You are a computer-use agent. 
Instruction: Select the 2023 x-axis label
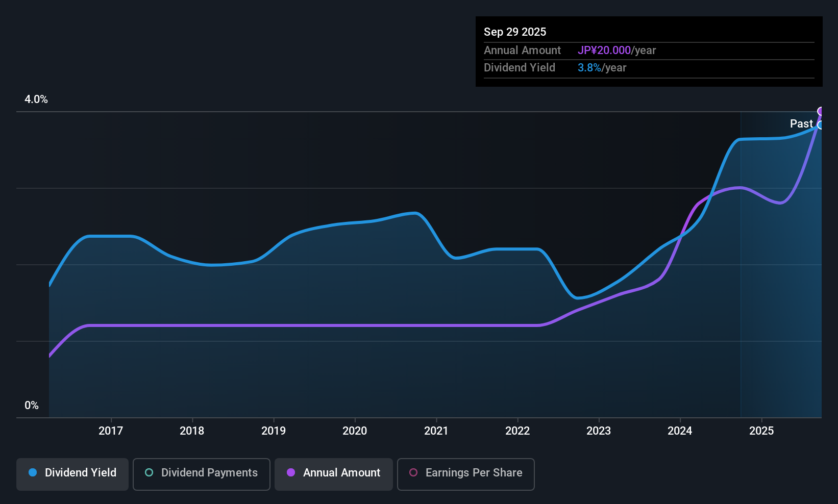[599, 431]
